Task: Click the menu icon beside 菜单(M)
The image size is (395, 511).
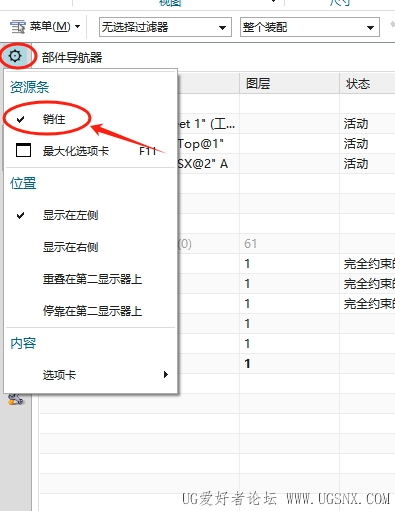Action: click(x=17, y=27)
